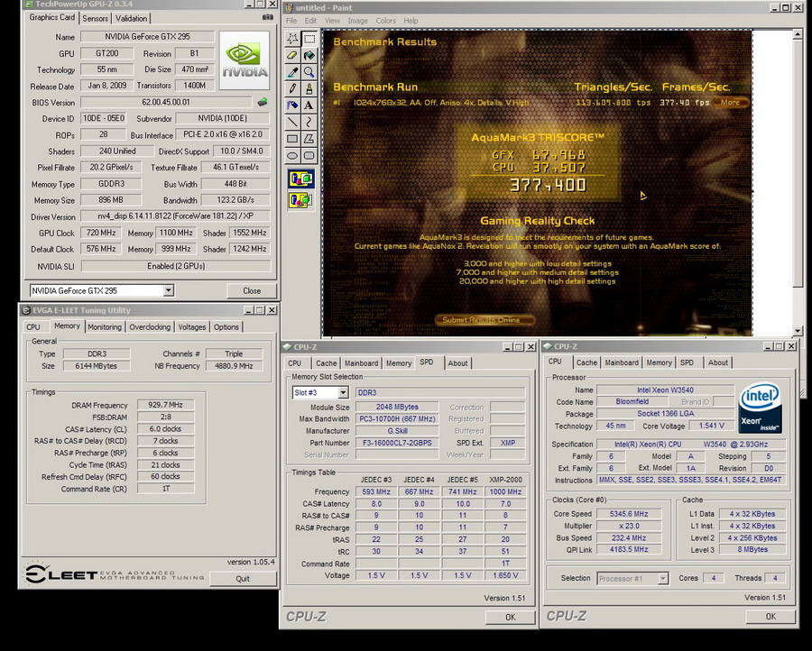Image resolution: width=812 pixels, height=651 pixels.
Task: Choose the opaque selection option in Paint
Action: [301, 179]
